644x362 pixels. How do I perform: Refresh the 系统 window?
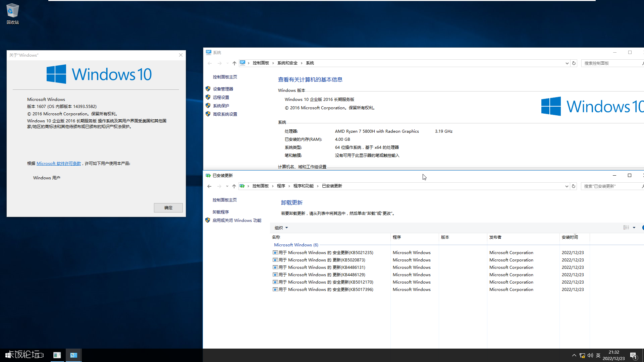[x=574, y=63]
